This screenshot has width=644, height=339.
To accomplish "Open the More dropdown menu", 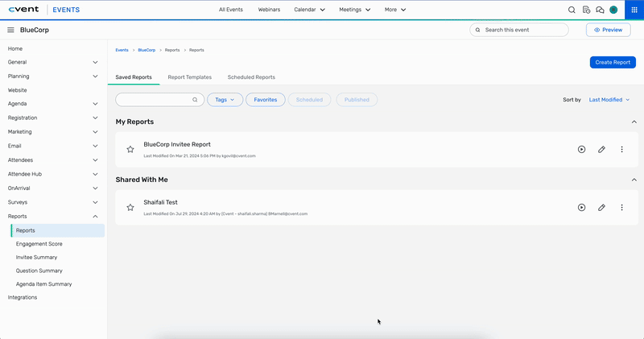I will tap(395, 10).
